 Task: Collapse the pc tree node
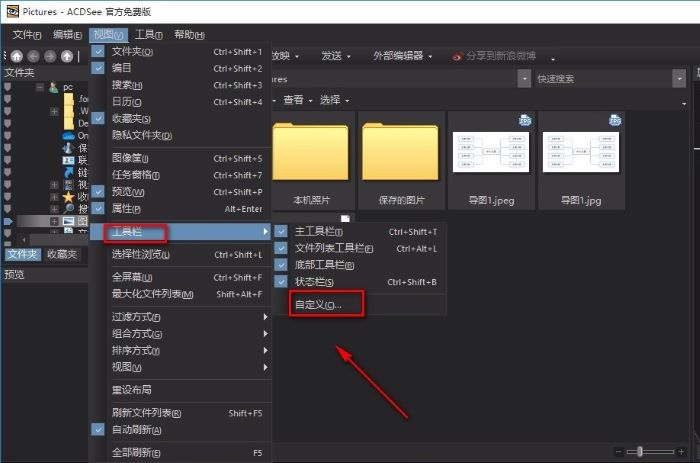(40, 87)
